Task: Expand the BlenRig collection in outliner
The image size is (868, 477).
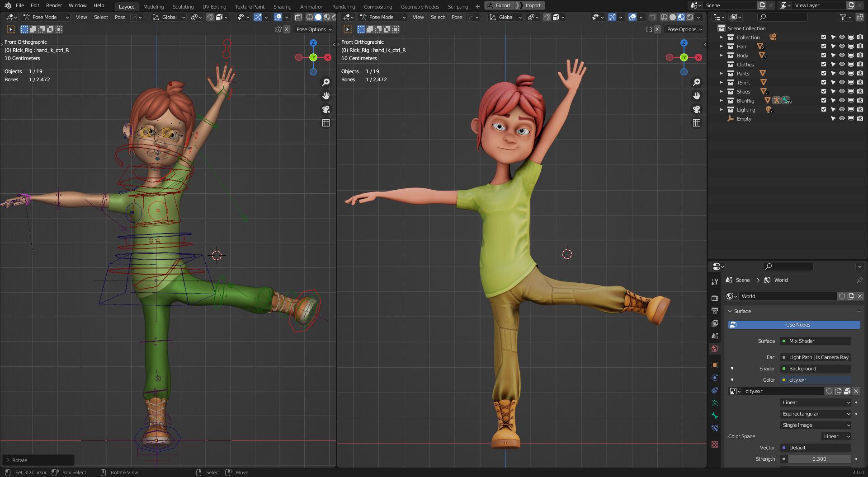Action: pyautogui.click(x=722, y=101)
